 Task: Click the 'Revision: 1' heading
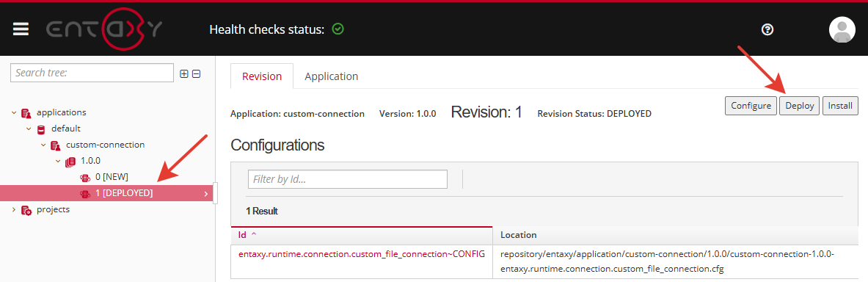(x=486, y=112)
